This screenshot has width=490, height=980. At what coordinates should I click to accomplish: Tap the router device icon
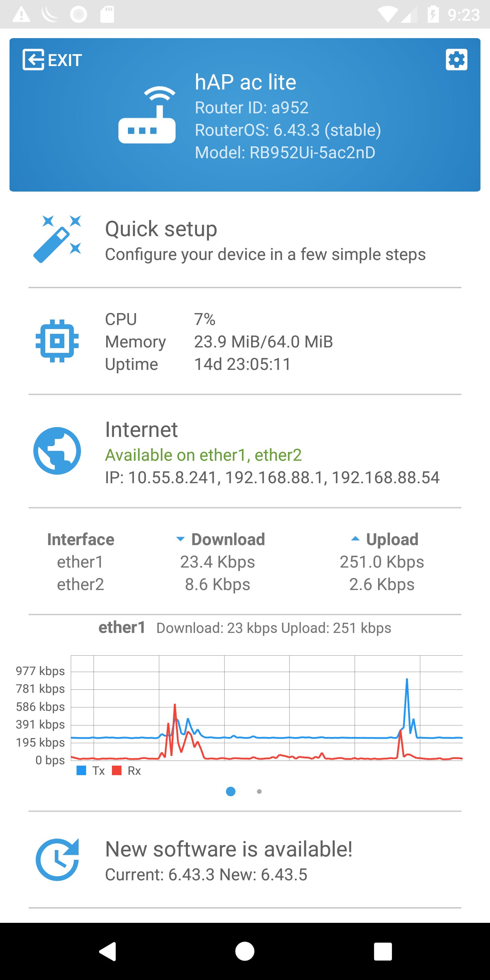[x=147, y=115]
